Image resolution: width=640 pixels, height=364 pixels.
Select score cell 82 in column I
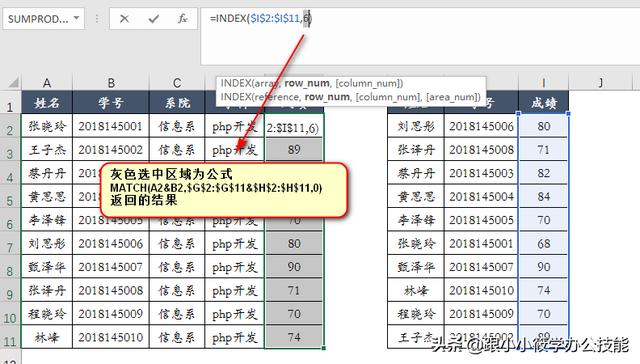click(543, 173)
